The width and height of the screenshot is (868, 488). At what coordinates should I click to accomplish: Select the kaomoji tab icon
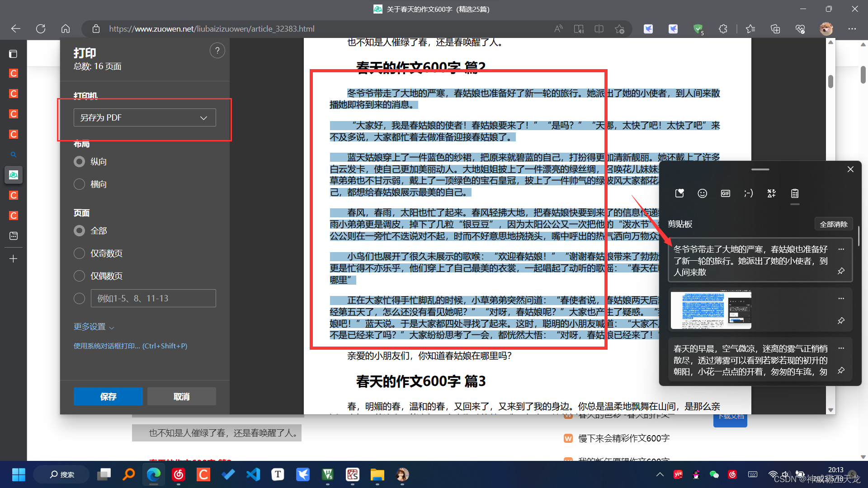click(748, 193)
